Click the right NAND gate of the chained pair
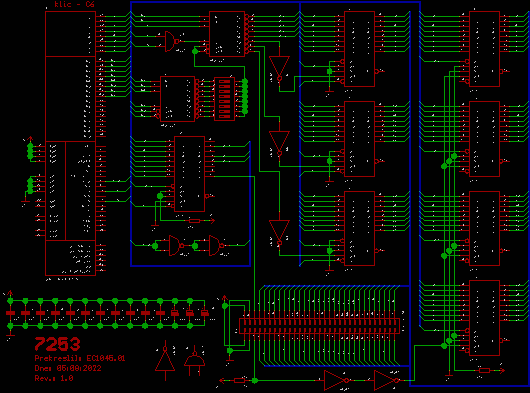This screenshot has width=530, height=393. coord(216,246)
